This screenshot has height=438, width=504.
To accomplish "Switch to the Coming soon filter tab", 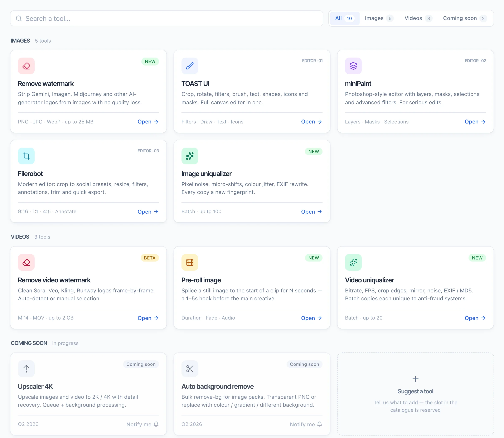I will [465, 18].
